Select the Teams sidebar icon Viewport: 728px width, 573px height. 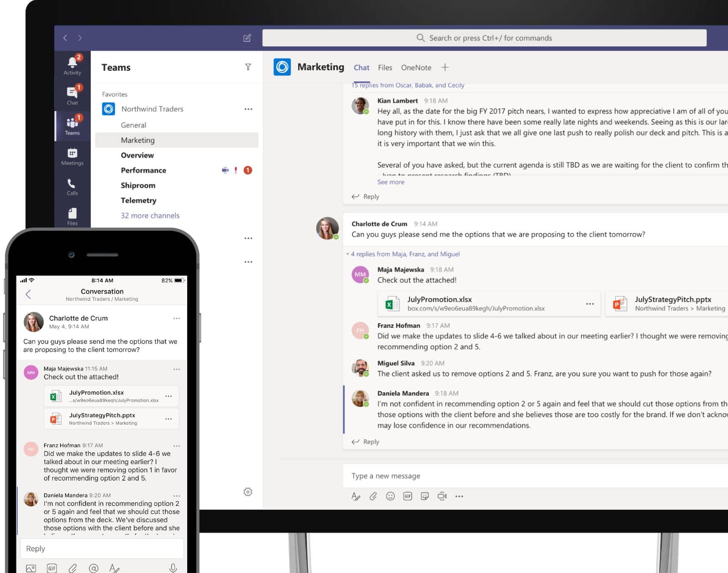coord(72,126)
